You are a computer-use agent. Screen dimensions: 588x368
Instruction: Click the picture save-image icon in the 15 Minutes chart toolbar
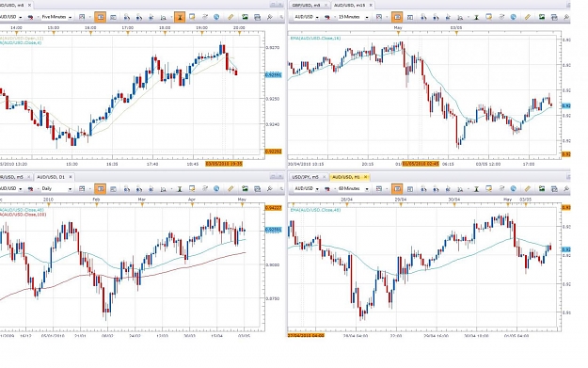click(x=542, y=17)
